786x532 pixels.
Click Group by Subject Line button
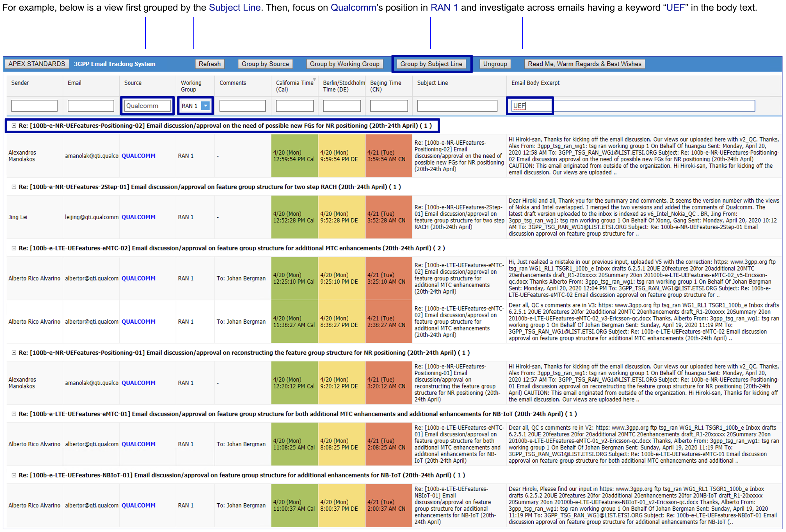[431, 64]
